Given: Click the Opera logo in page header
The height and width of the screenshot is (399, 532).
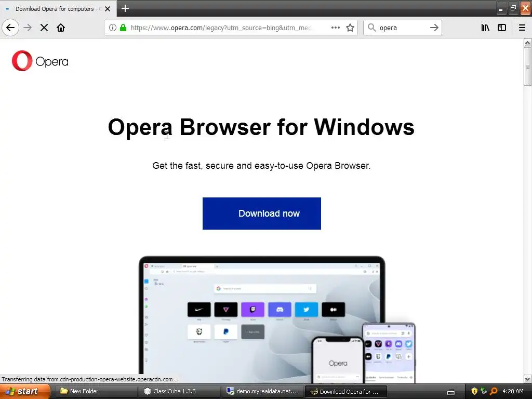Looking at the screenshot, I should [x=40, y=61].
